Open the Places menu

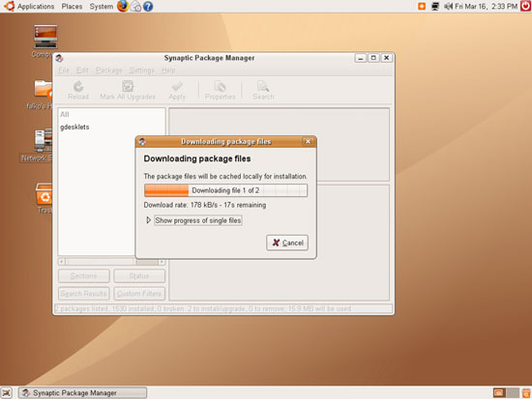[72, 7]
